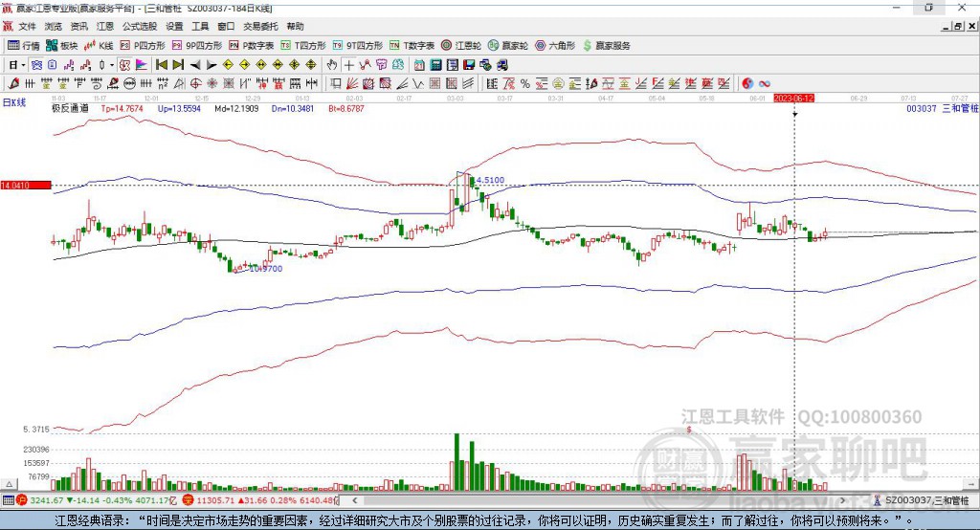Expand the 日 period dropdown
Screen dimensions: 980x530
click(23, 65)
